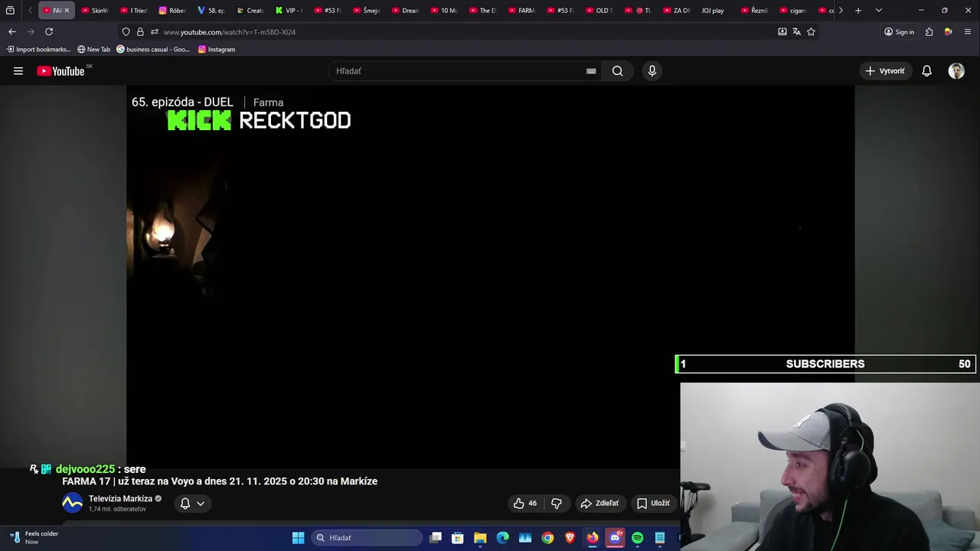This screenshot has height=551, width=980.
Task: Open Spotify from the taskbar
Action: click(637, 538)
